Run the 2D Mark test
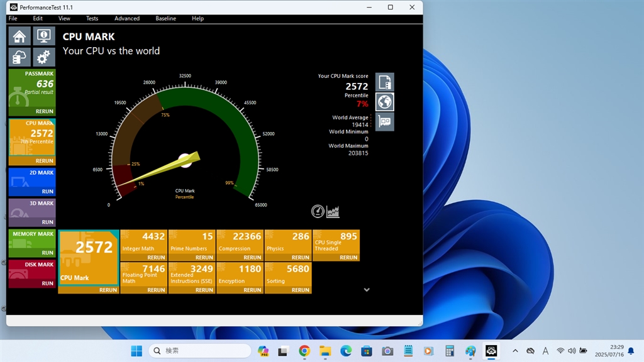 click(x=48, y=191)
